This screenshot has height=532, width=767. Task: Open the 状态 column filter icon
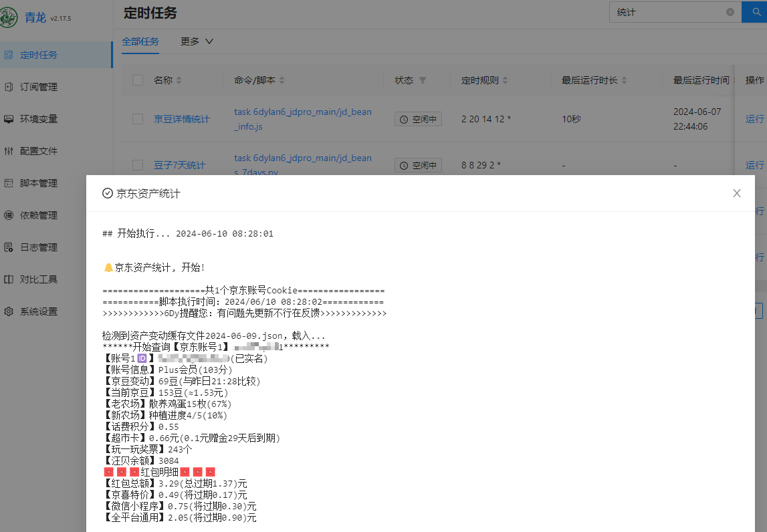[x=423, y=80]
